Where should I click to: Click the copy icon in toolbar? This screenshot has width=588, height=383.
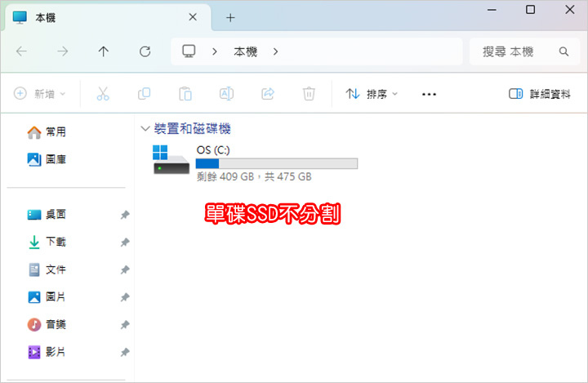pyautogui.click(x=144, y=94)
